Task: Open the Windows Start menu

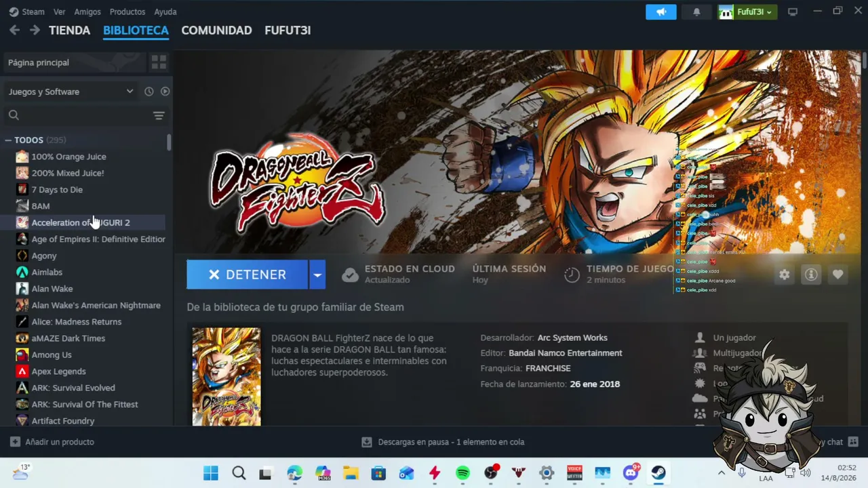Action: click(x=211, y=473)
